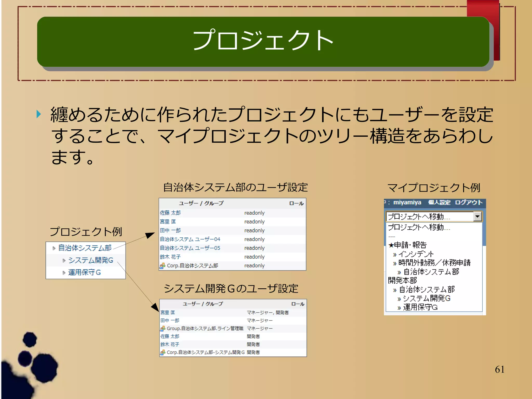532x399 pixels.
Task: Open 佐藤 太郎 with 開発者 role
Action: (170, 336)
